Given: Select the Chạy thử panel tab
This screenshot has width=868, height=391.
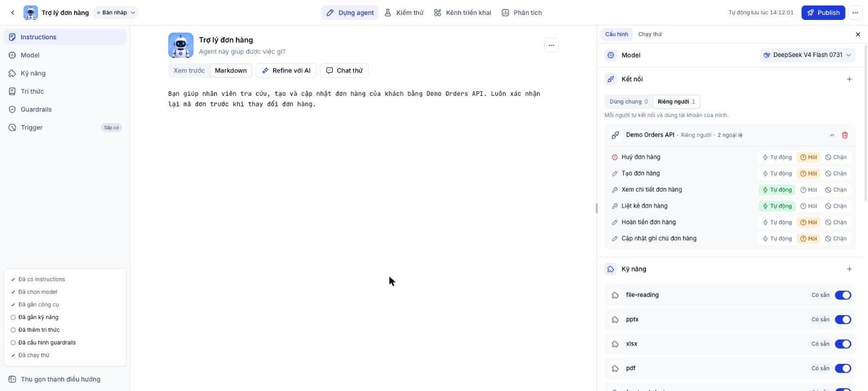Looking at the screenshot, I should pyautogui.click(x=650, y=34).
